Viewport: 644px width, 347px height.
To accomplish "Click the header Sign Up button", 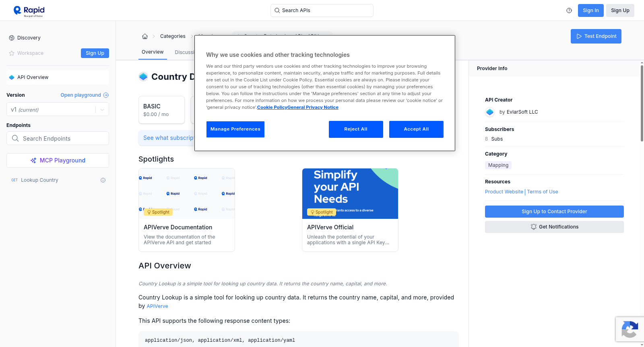I will [x=620, y=10].
